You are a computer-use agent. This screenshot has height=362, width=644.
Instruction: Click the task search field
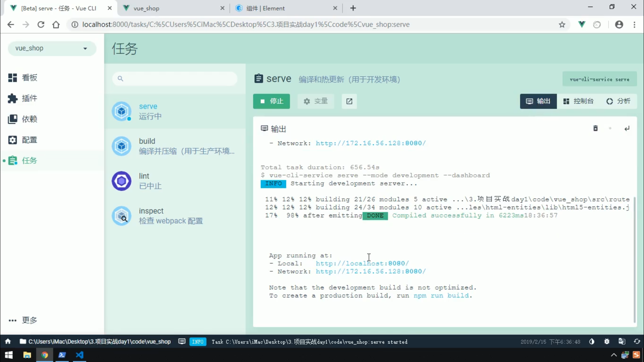(175, 78)
